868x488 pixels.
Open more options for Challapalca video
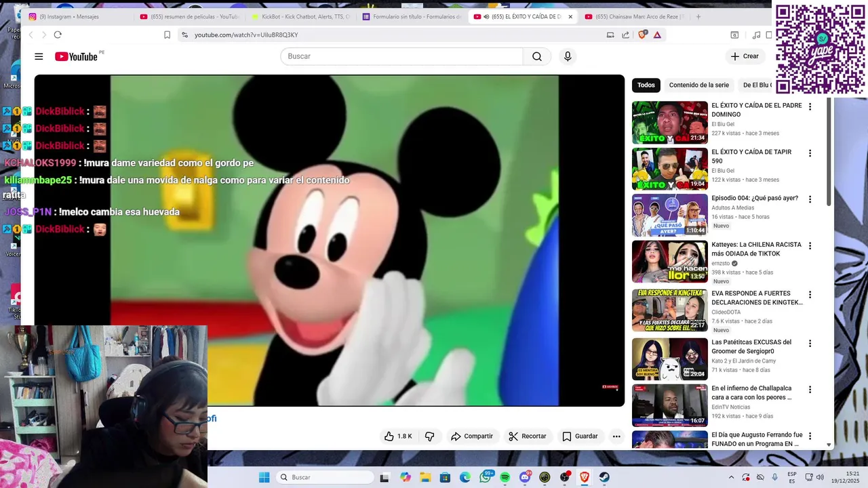(810, 390)
